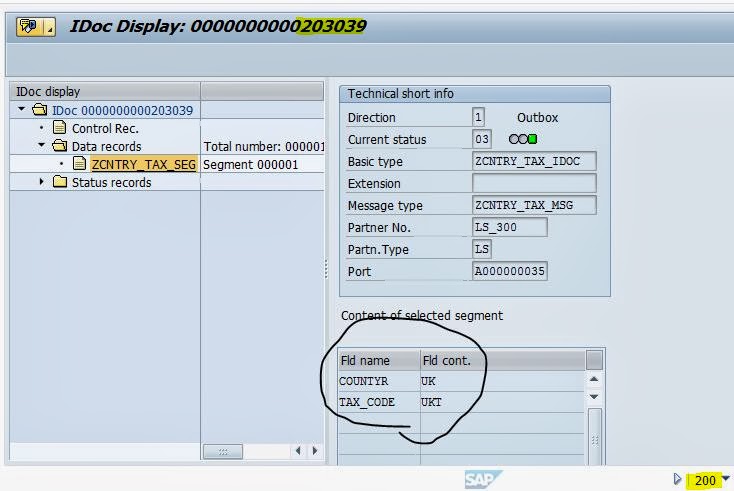Click the segment table scroll down arrow
The width and height of the screenshot is (734, 491).
point(594,396)
